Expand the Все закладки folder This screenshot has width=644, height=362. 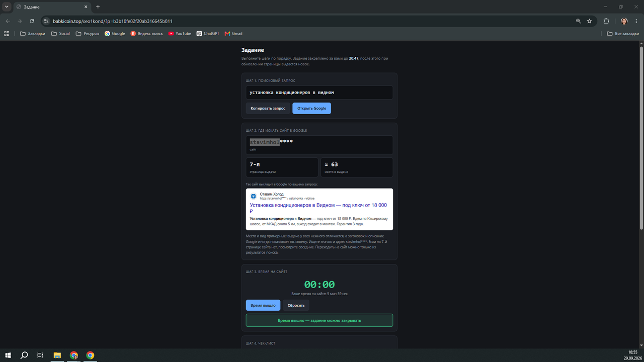point(623,34)
